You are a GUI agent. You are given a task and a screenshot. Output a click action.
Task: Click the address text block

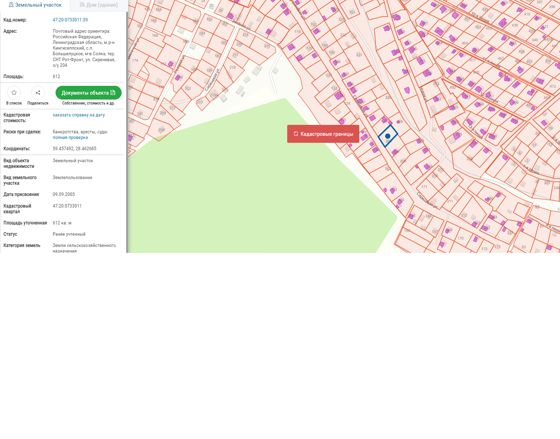[x=84, y=48]
